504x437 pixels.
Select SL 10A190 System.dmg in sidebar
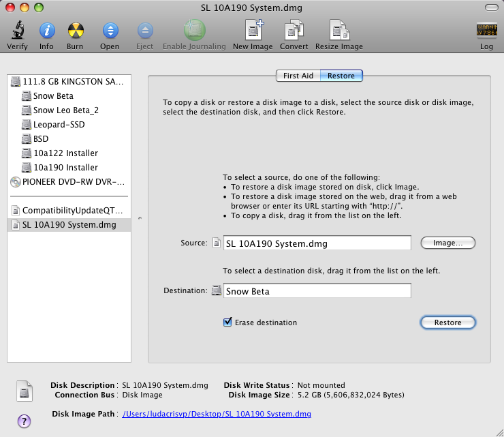tap(69, 224)
